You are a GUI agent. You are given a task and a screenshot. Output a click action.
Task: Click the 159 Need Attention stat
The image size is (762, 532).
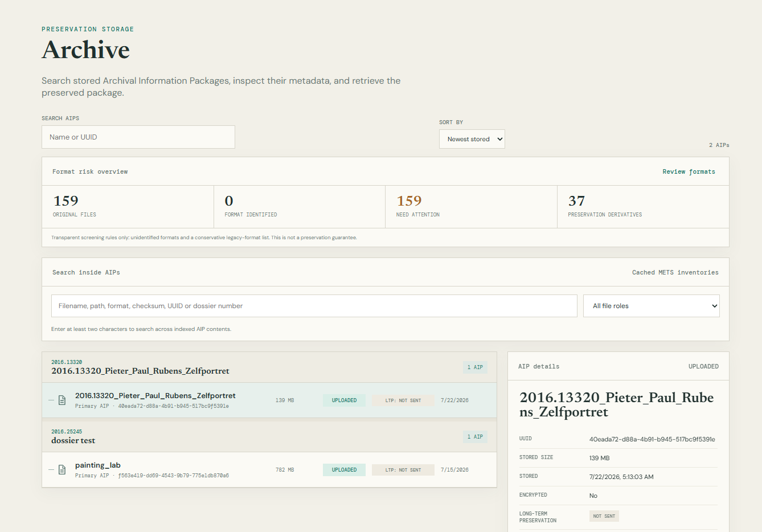click(x=471, y=207)
